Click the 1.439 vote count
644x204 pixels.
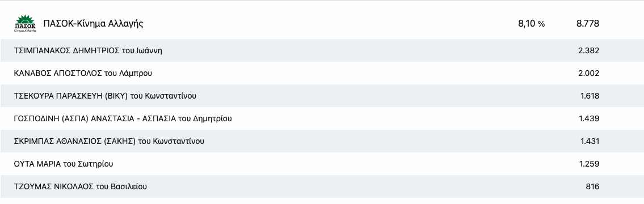point(589,118)
